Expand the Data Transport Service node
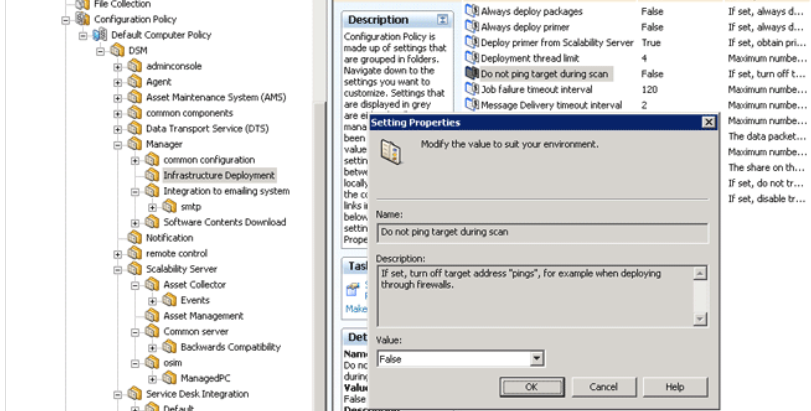The width and height of the screenshot is (811, 411). [117, 129]
